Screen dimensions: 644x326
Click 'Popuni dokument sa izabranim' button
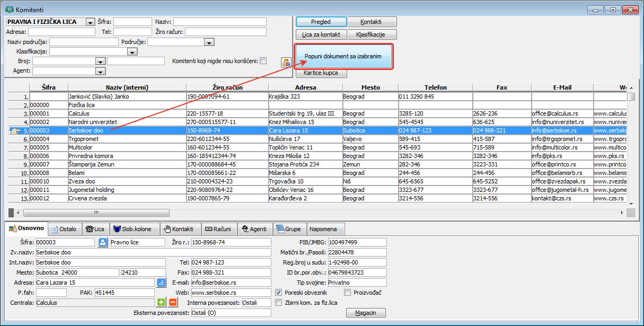[343, 56]
